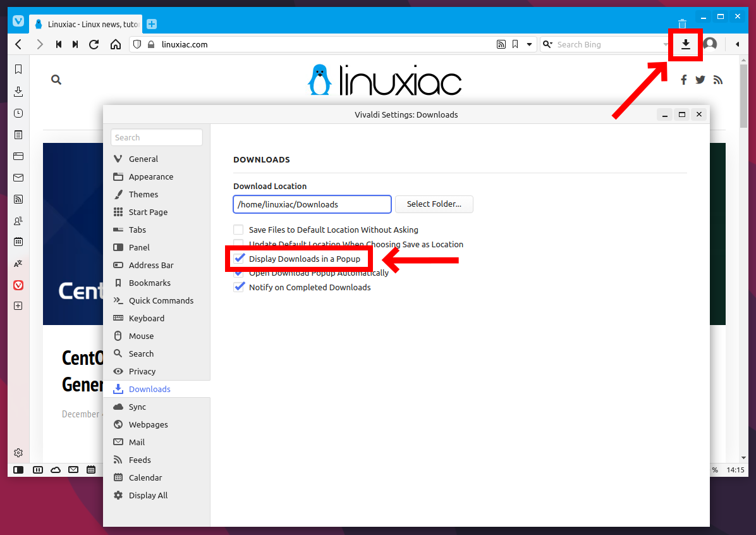Open linuxiac's Twitter link
Viewport: 756px width, 535px height.
coord(700,80)
